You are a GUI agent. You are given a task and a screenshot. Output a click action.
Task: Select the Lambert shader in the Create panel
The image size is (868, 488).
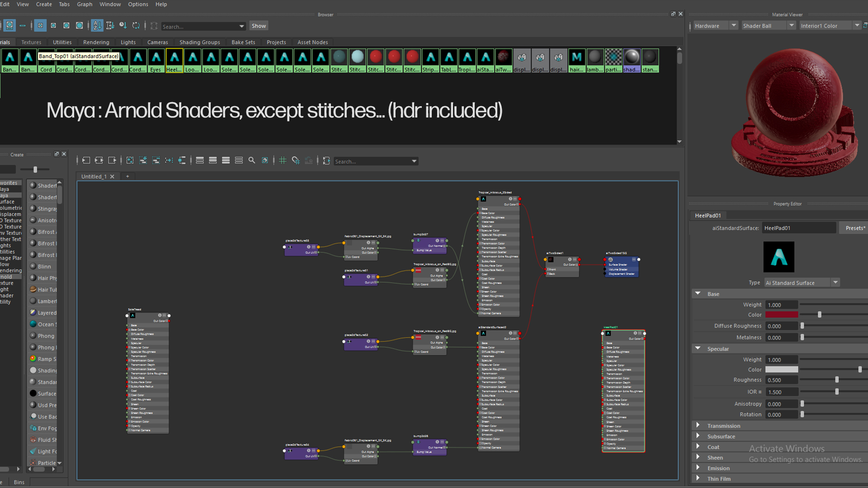(x=43, y=301)
